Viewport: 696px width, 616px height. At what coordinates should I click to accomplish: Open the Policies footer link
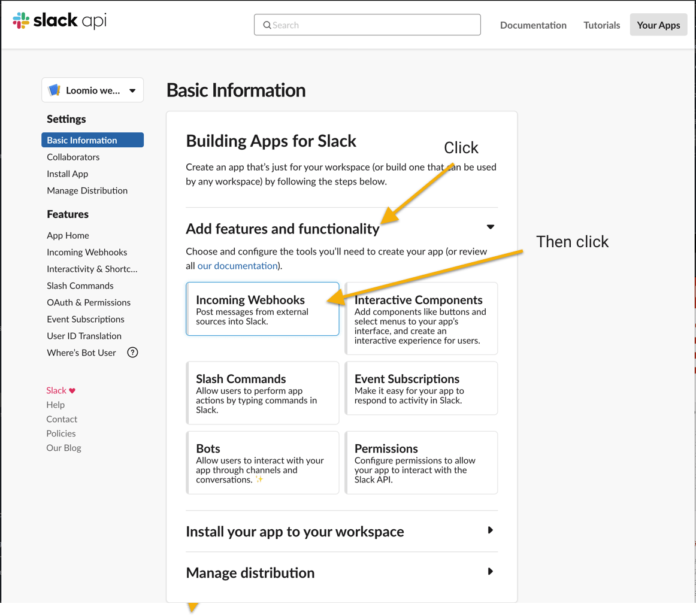(x=61, y=434)
